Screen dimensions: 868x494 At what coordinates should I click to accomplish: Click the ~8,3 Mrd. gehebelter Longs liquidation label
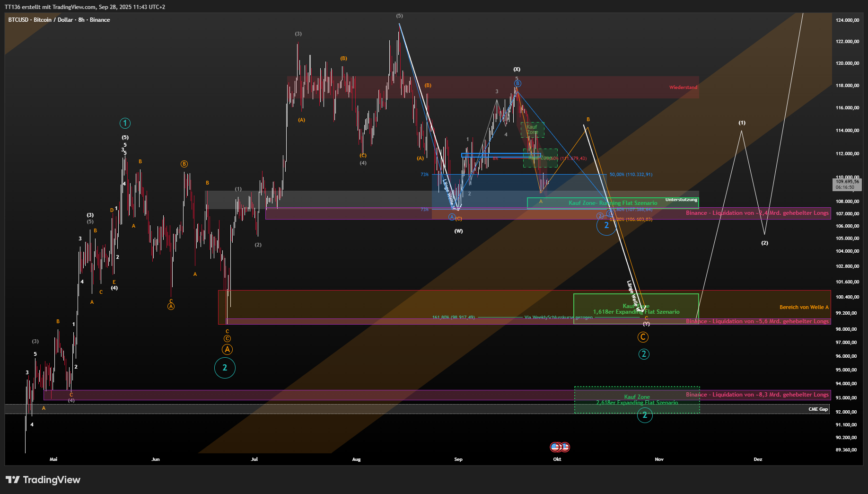(757, 395)
